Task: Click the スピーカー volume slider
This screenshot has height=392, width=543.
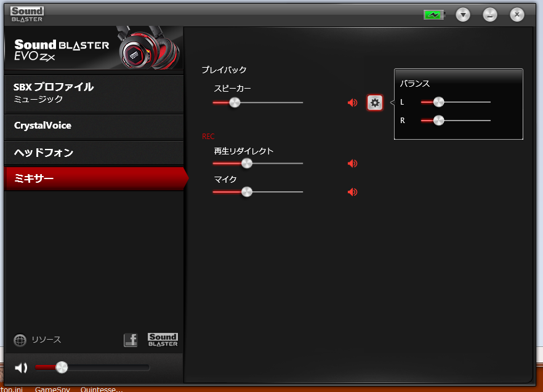Action: tap(257, 103)
